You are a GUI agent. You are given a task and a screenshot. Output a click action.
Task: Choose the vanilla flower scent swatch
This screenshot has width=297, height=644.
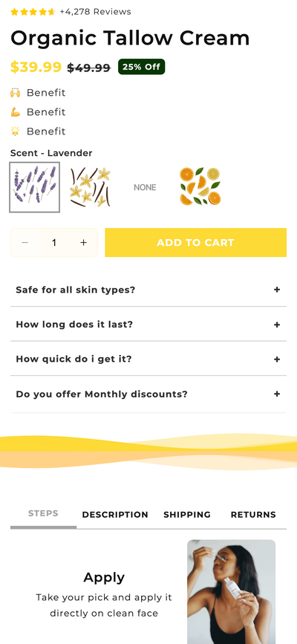pyautogui.click(x=90, y=187)
